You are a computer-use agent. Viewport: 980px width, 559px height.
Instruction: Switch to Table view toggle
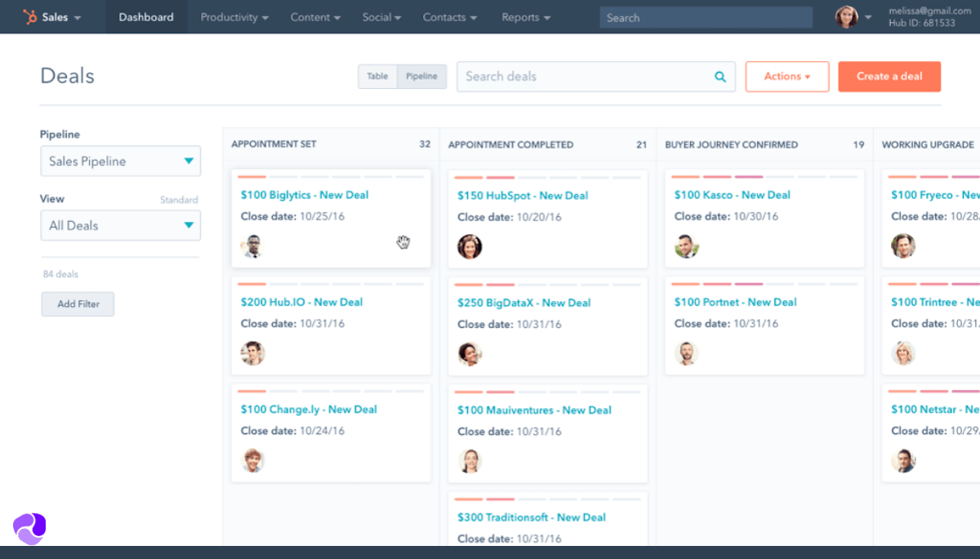point(377,77)
